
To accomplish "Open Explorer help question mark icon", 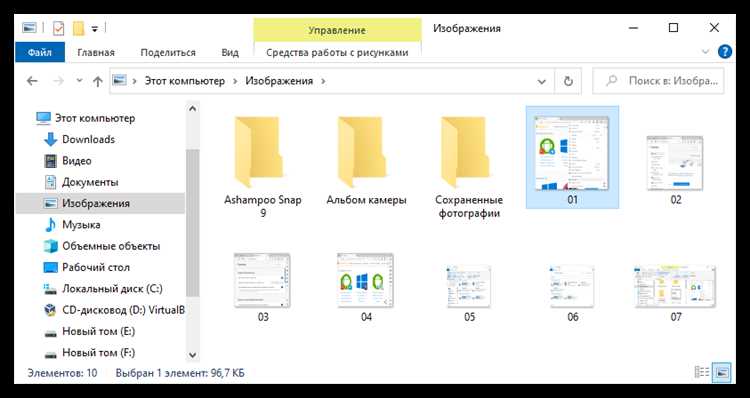I will click(x=725, y=52).
